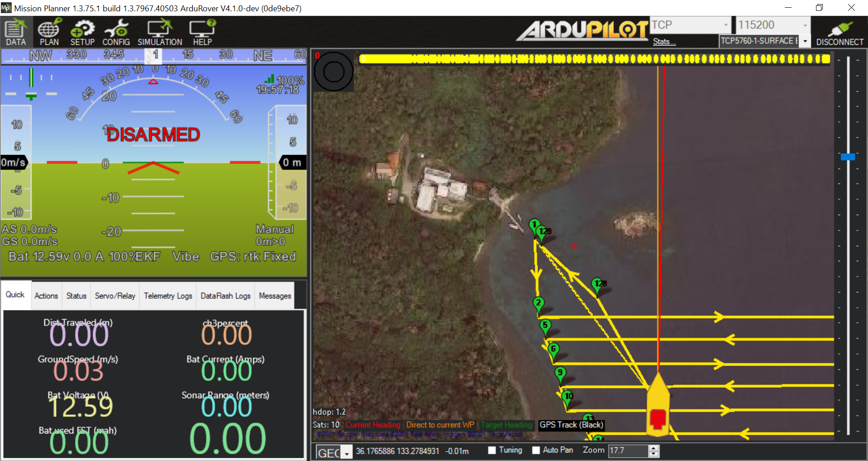The width and height of the screenshot is (868, 461).
Task: Switch to the Telemetry Logs tab
Action: pos(167,296)
